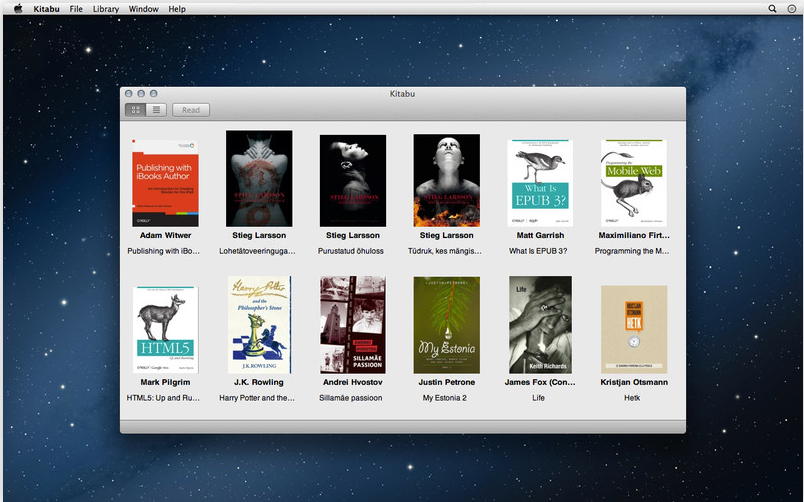The width and height of the screenshot is (804, 502).
Task: Click title text HTML5: Up and Ru…
Action: click(163, 398)
